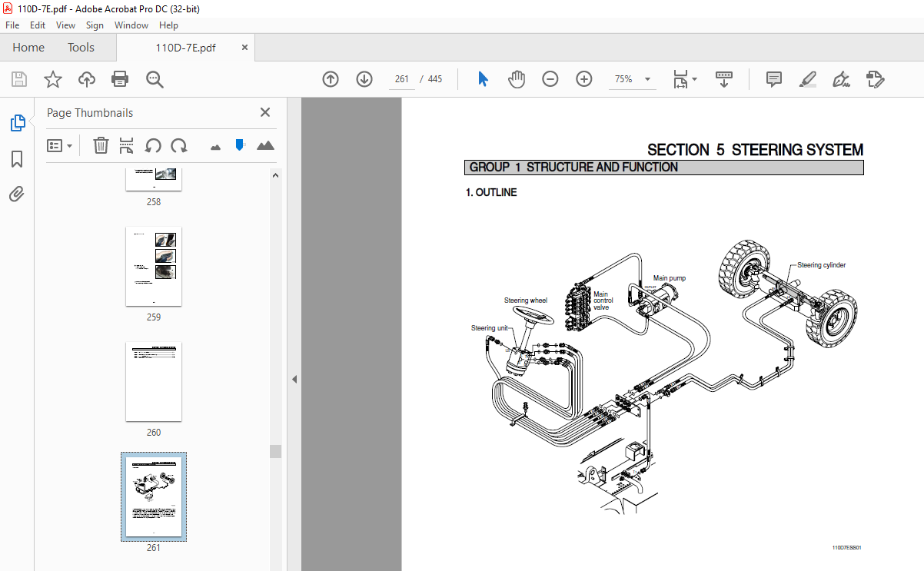924x571 pixels.
Task: Close the 110D-7E.pdf tab
Action: point(245,48)
